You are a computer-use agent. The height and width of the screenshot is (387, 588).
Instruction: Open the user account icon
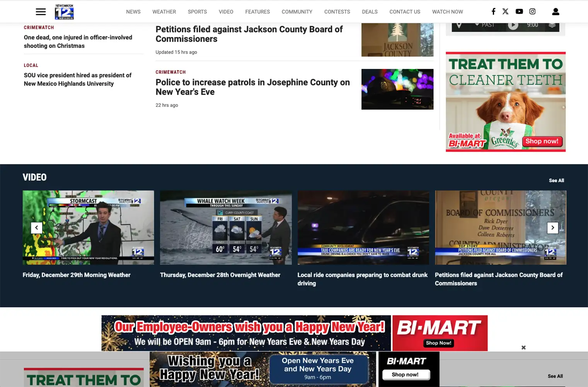tap(556, 12)
